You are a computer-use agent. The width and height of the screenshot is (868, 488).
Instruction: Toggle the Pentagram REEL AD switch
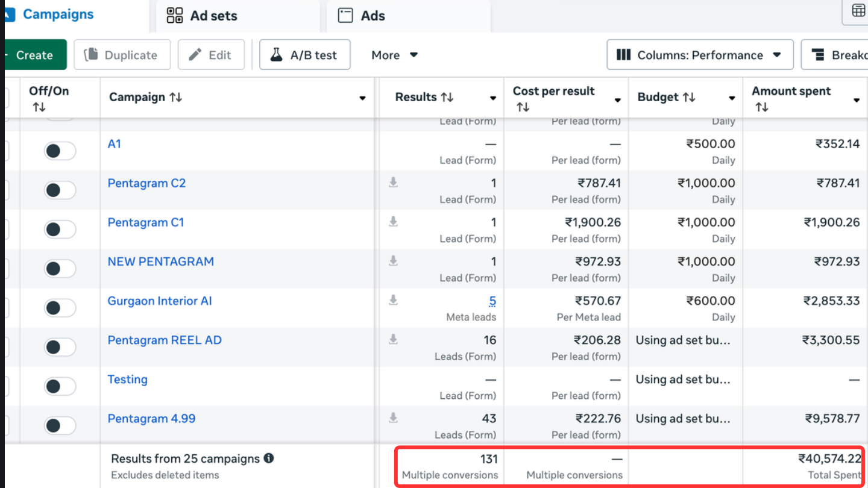click(60, 347)
